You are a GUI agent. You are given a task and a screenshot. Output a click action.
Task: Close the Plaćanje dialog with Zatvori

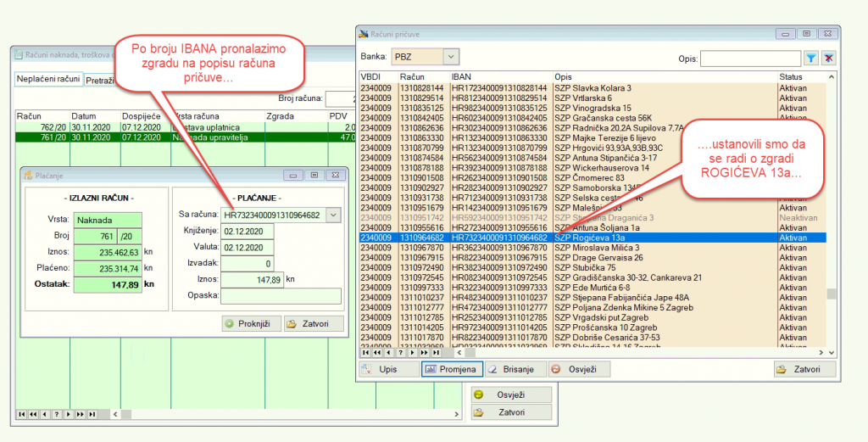click(313, 324)
